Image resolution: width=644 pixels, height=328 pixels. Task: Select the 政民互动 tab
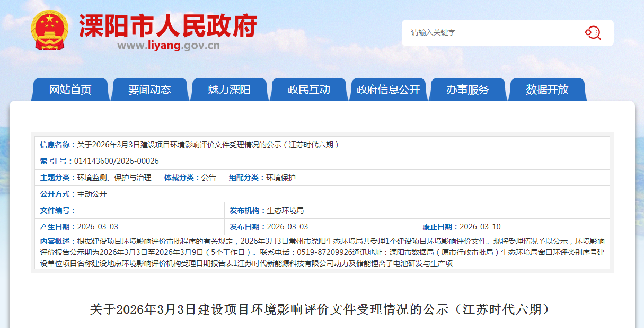tap(308, 90)
